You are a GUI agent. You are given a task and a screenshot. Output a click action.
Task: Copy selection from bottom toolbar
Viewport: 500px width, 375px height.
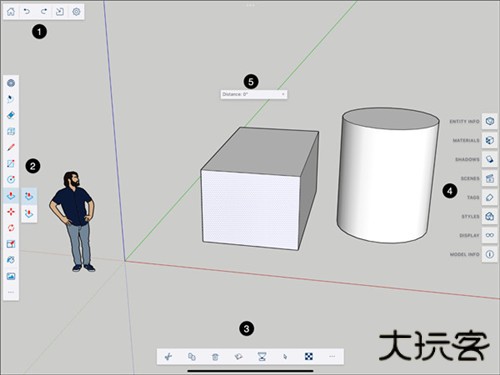pyautogui.click(x=192, y=357)
